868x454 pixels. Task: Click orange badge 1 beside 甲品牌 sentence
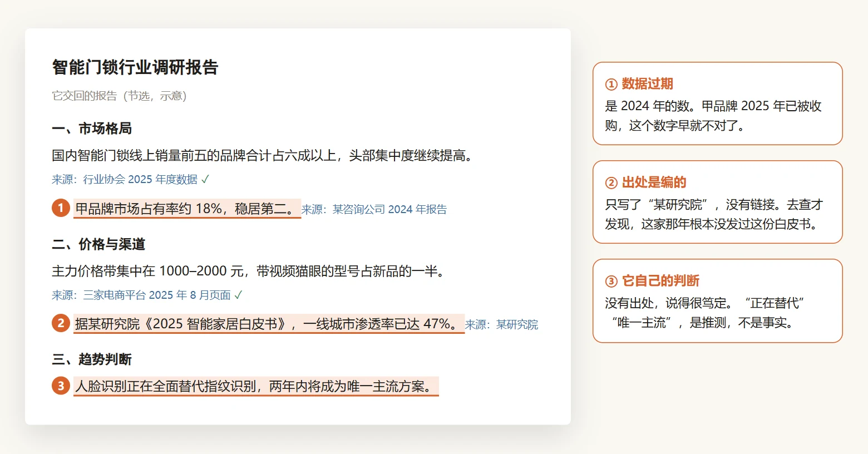coord(61,208)
